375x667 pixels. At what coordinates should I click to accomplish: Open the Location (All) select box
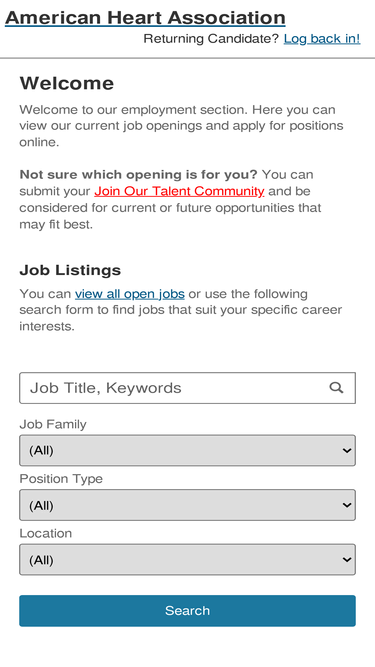tap(188, 559)
